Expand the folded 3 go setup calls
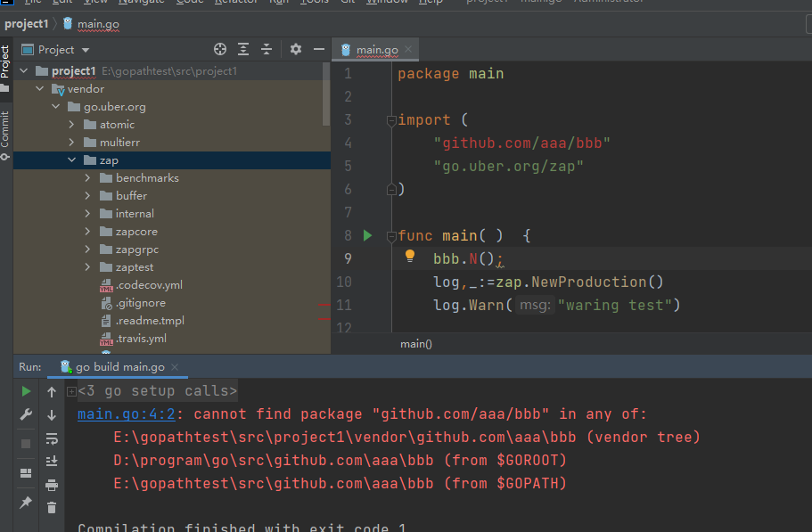812x532 pixels. click(71, 391)
